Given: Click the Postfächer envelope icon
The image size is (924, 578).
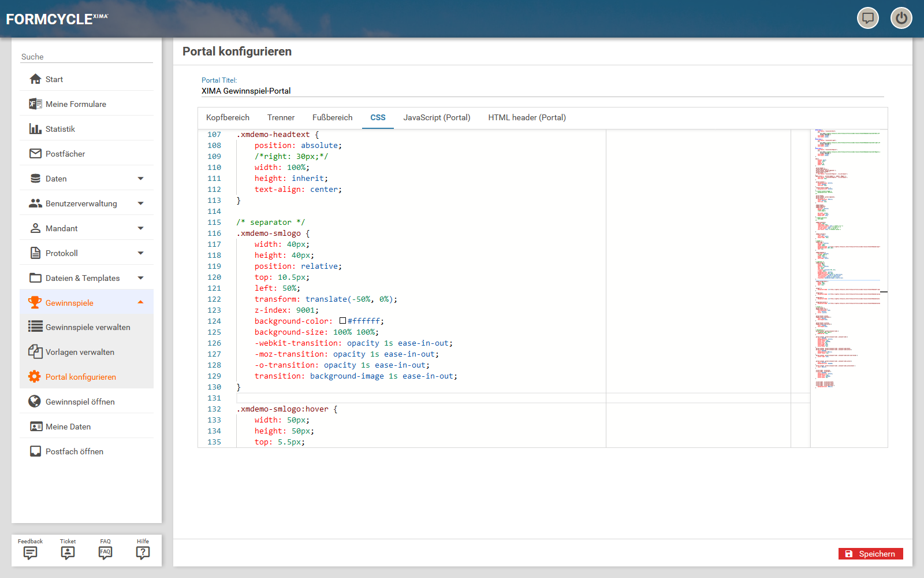Looking at the screenshot, I should pyautogui.click(x=35, y=154).
